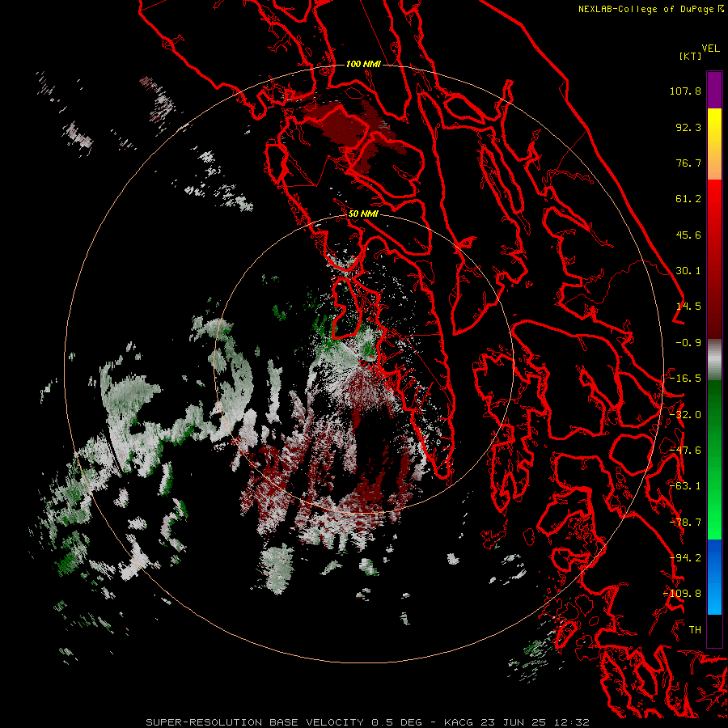Click the blue segment of the color bar

[x=714, y=577]
